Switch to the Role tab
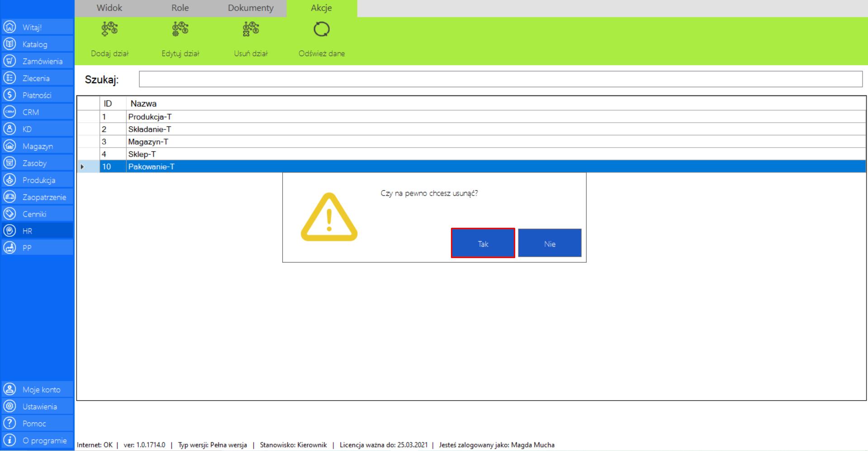The image size is (868, 451). (x=180, y=8)
